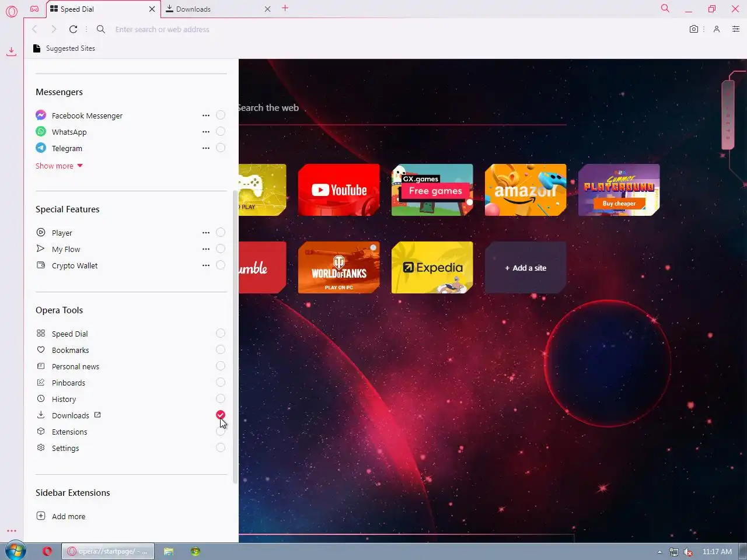Open Facebook Messenger icon in list
Image resolution: width=747 pixels, height=560 pixels.
pyautogui.click(x=41, y=115)
